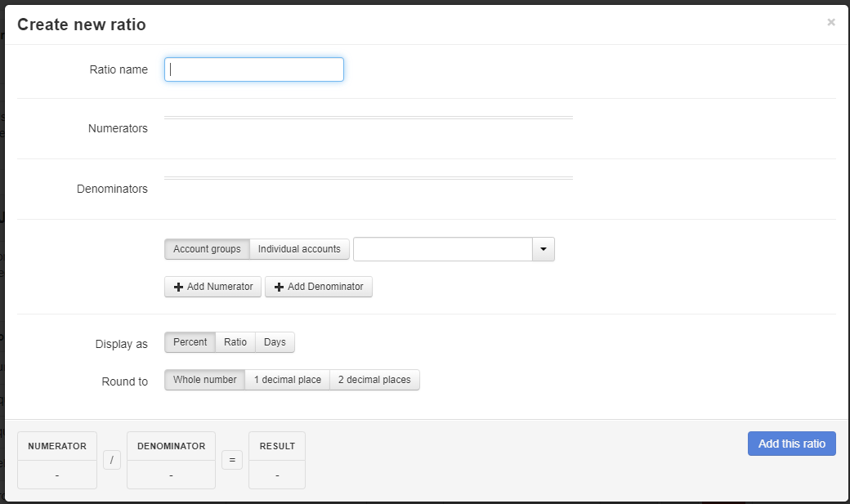The width and height of the screenshot is (850, 504).
Task: Open the account dropdown arrow
Action: coord(544,249)
